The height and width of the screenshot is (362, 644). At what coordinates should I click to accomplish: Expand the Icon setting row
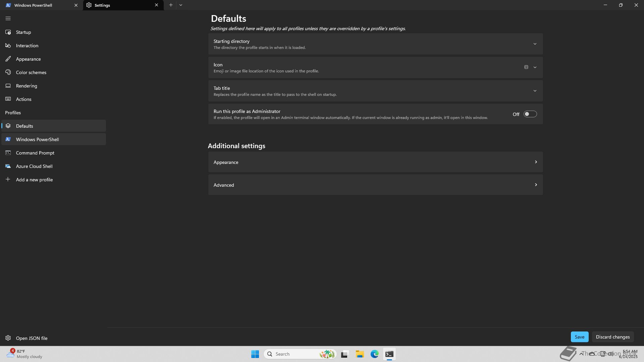pyautogui.click(x=535, y=67)
